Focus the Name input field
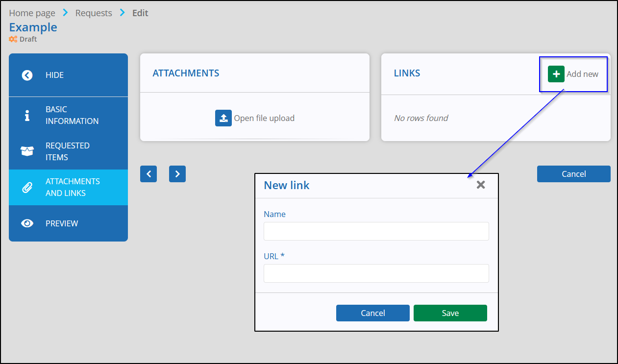The width and height of the screenshot is (618, 364). point(376,231)
